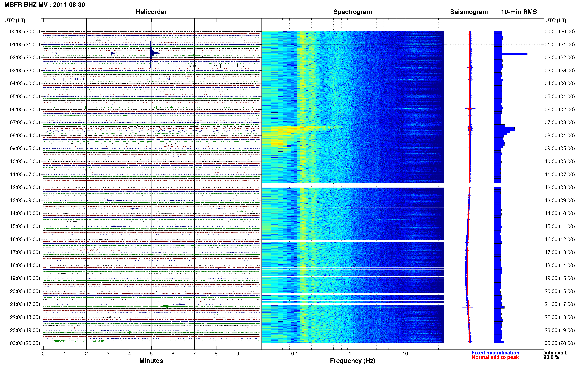Image resolution: width=588 pixels, height=368 pixels.
Task: Click the "9" minutes tick label
Action: tap(238, 354)
